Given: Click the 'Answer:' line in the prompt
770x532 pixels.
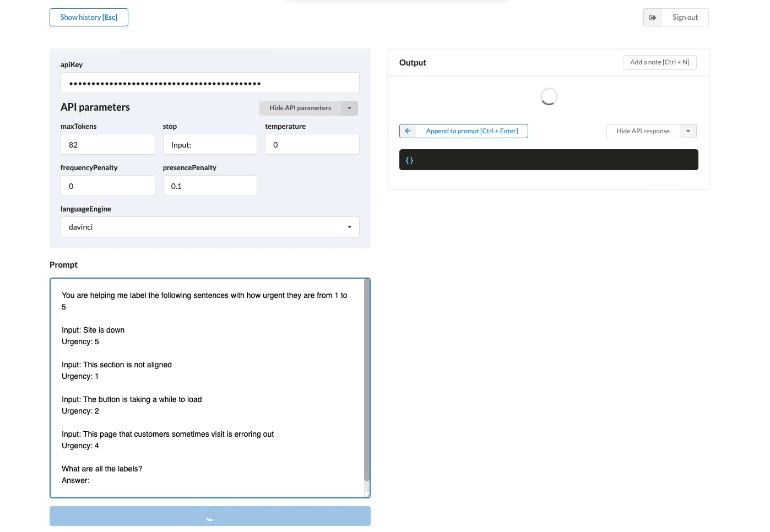Looking at the screenshot, I should (75, 480).
